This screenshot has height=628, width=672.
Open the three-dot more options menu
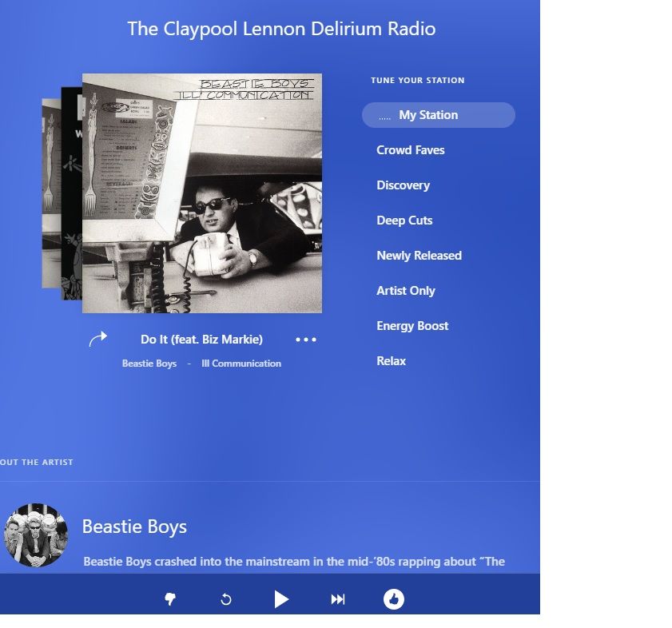(305, 340)
